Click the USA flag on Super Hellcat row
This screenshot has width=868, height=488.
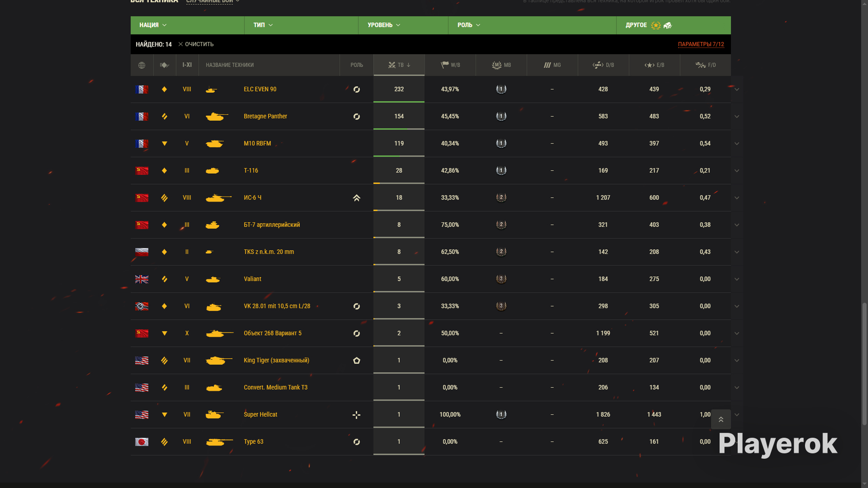142,414
